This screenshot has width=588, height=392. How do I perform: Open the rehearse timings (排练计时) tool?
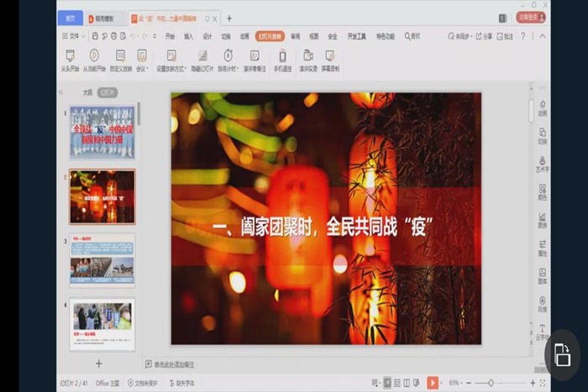click(228, 59)
